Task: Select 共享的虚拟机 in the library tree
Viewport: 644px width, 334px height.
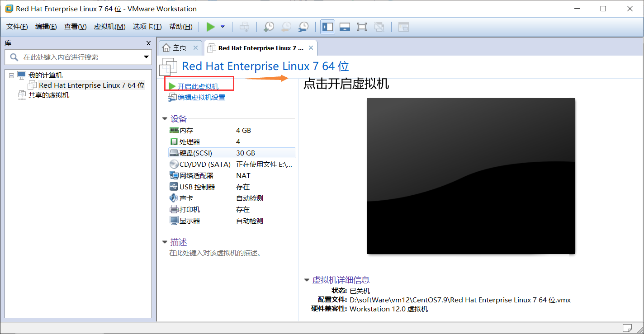Action: pyautogui.click(x=49, y=95)
